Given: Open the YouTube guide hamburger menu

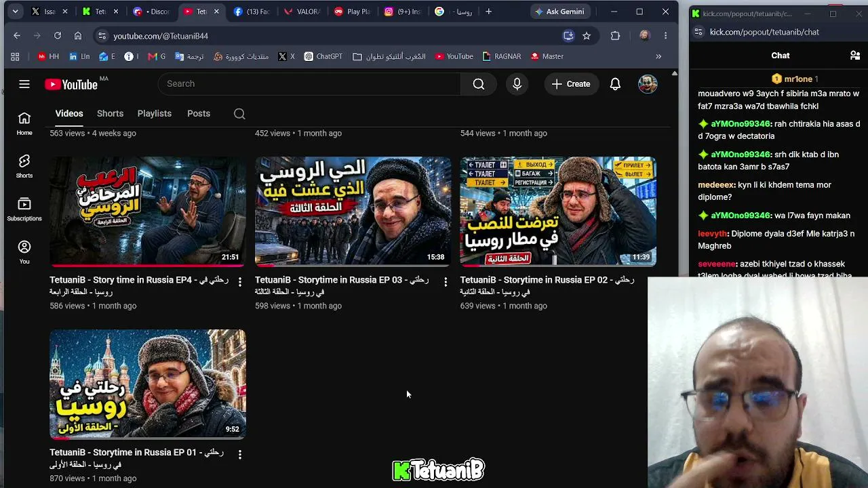Looking at the screenshot, I should click(24, 84).
